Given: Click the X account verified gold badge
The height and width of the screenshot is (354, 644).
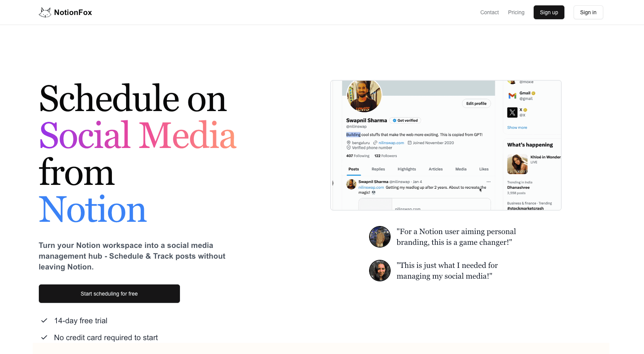Looking at the screenshot, I should (525, 110).
